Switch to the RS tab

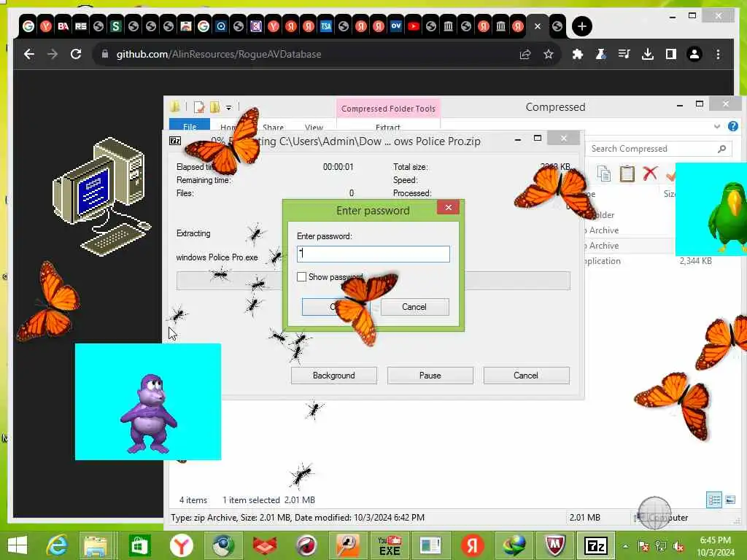(81, 26)
